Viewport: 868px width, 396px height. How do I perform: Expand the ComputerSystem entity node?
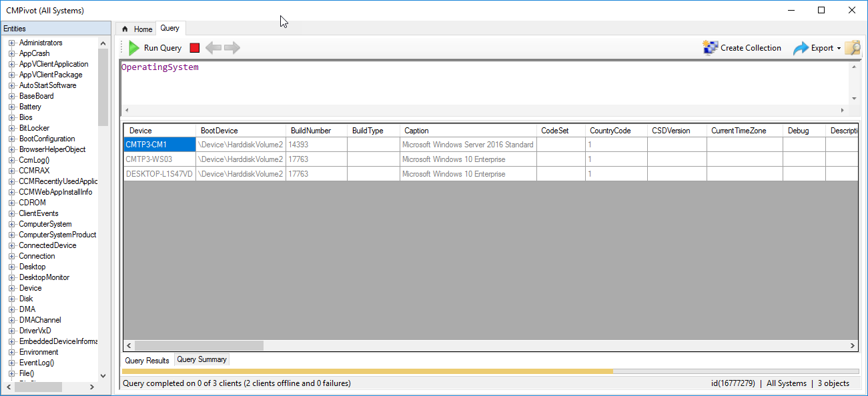click(x=12, y=224)
